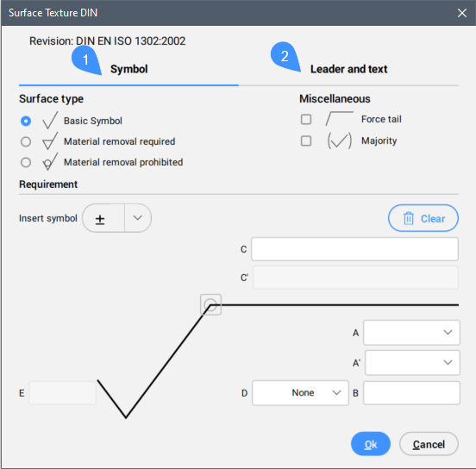Click the Material removal prohibited symbol icon

(50, 162)
